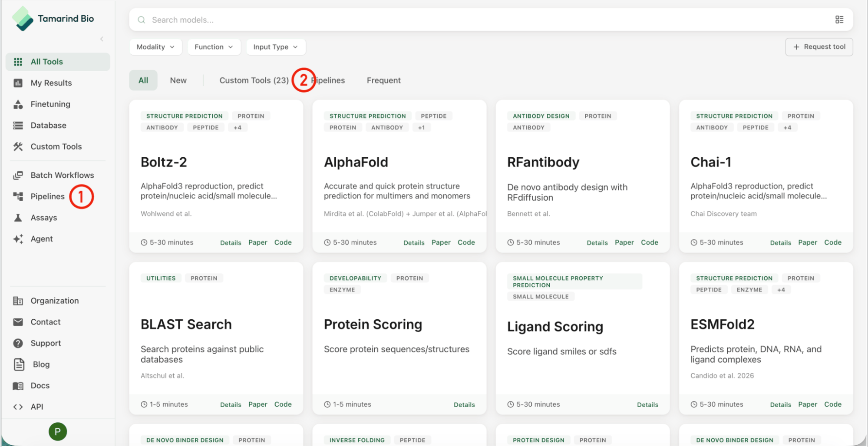Open Paper link on Chai-1 card
Image resolution: width=868 pixels, height=447 pixels.
click(808, 243)
